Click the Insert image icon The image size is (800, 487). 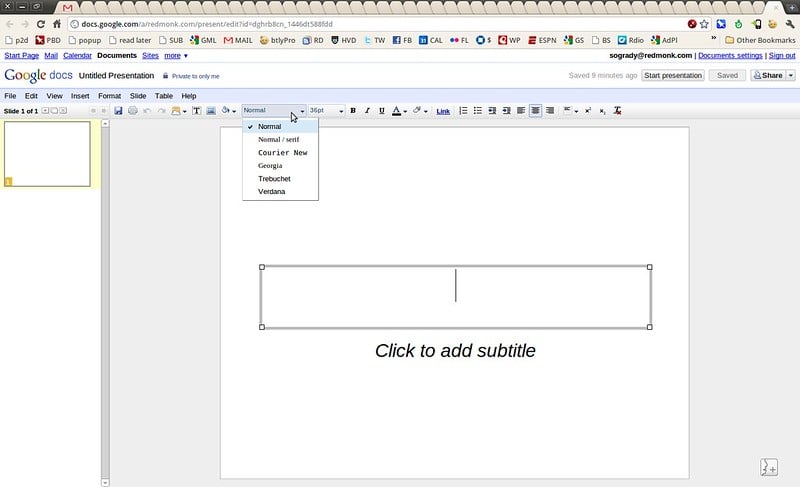click(x=211, y=111)
